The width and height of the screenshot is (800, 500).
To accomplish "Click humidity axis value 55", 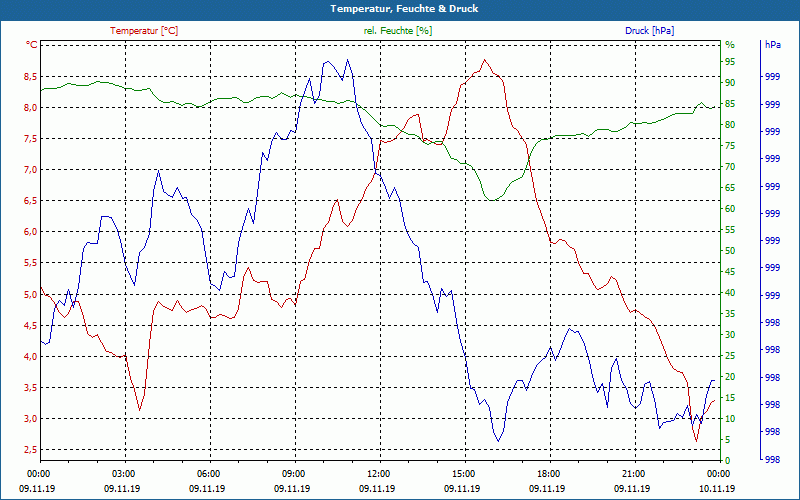I will point(730,230).
